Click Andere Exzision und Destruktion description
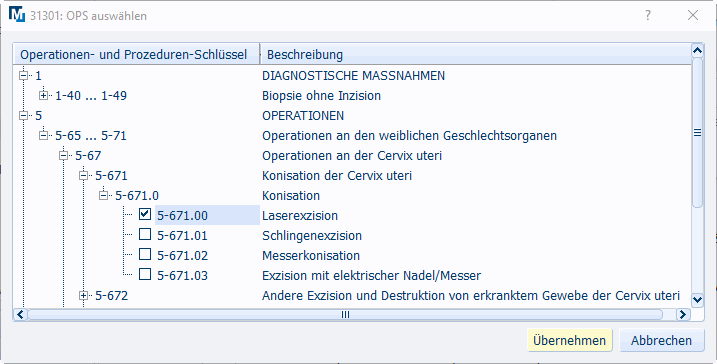 coord(471,295)
